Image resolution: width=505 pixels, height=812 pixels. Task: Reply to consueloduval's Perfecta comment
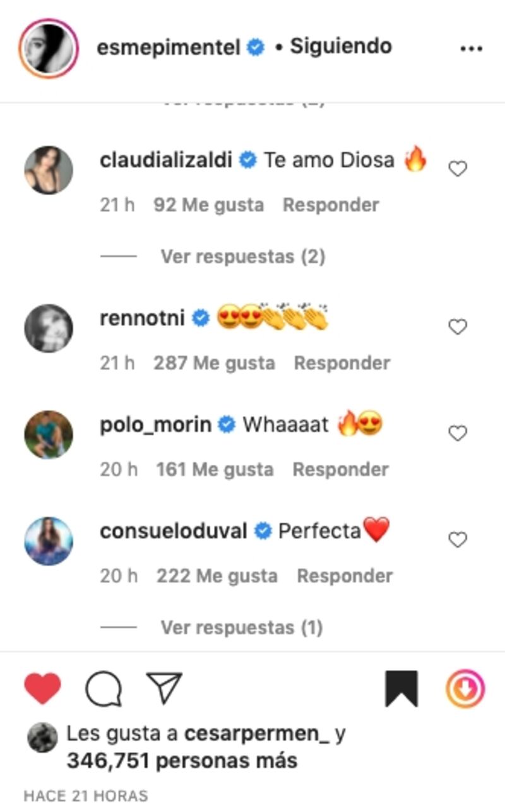click(345, 576)
